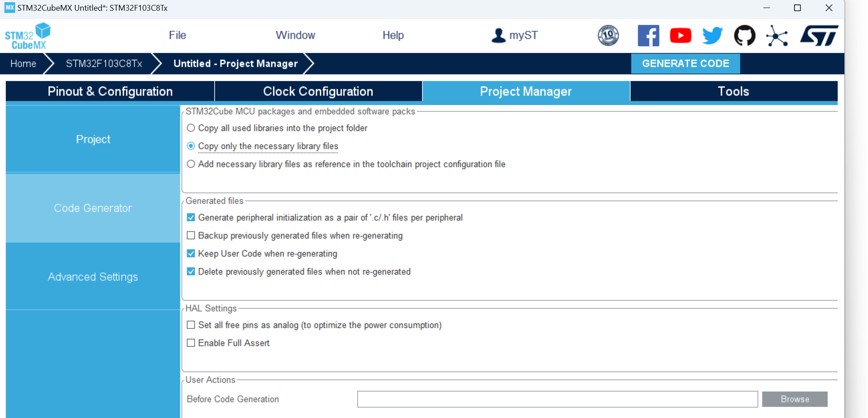Toggle Generate peripheral initialization as .c/.h pair
Viewport: 868px width, 418px height.
coord(191,218)
